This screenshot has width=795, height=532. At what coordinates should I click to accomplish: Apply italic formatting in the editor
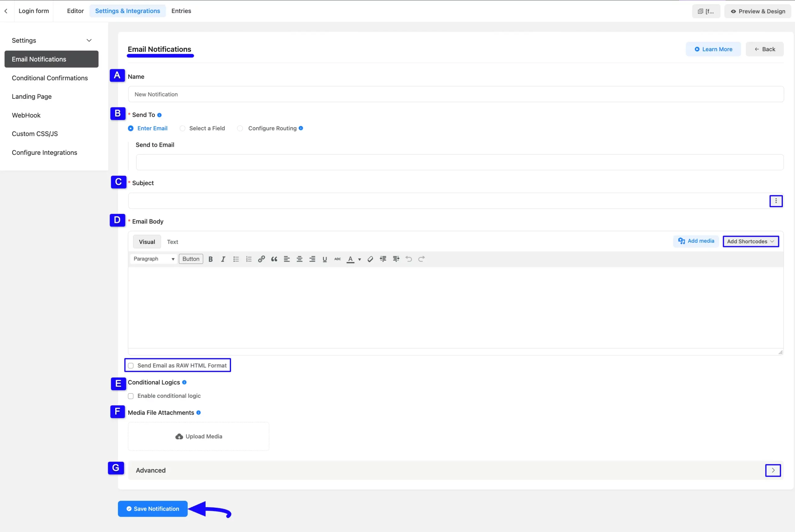223,259
